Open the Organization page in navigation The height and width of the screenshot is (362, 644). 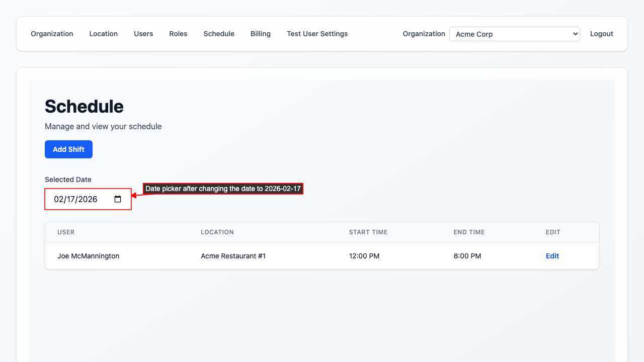pos(52,34)
